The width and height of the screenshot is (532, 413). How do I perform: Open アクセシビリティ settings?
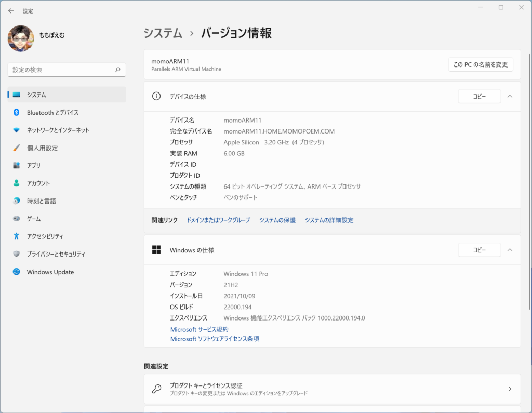coord(67,236)
